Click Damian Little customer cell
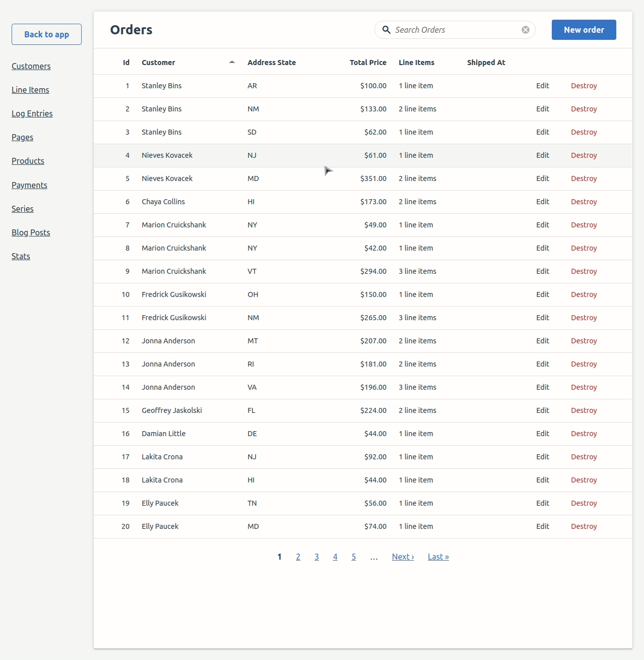 coord(164,434)
